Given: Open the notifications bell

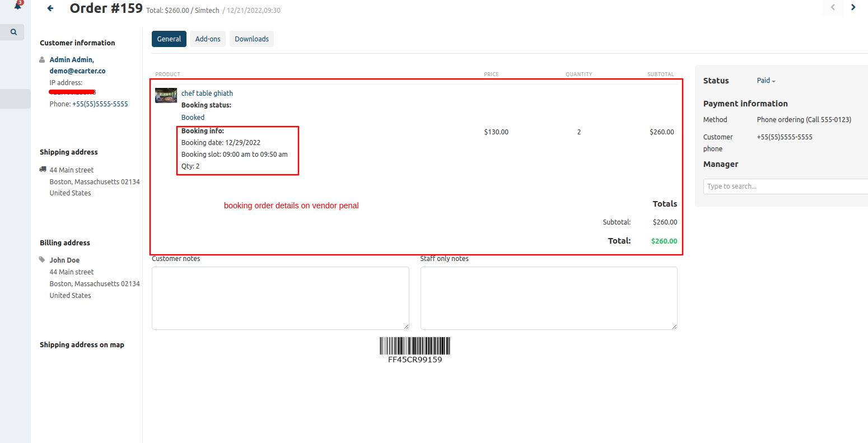Looking at the screenshot, I should coord(17,6).
